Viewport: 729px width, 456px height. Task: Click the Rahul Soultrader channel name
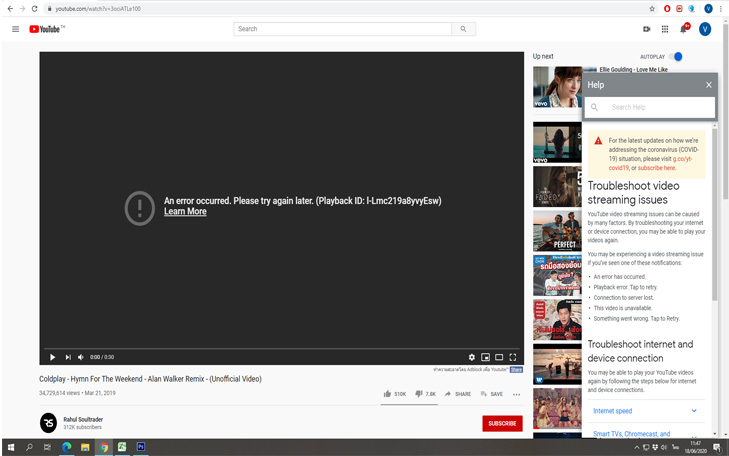[83, 419]
